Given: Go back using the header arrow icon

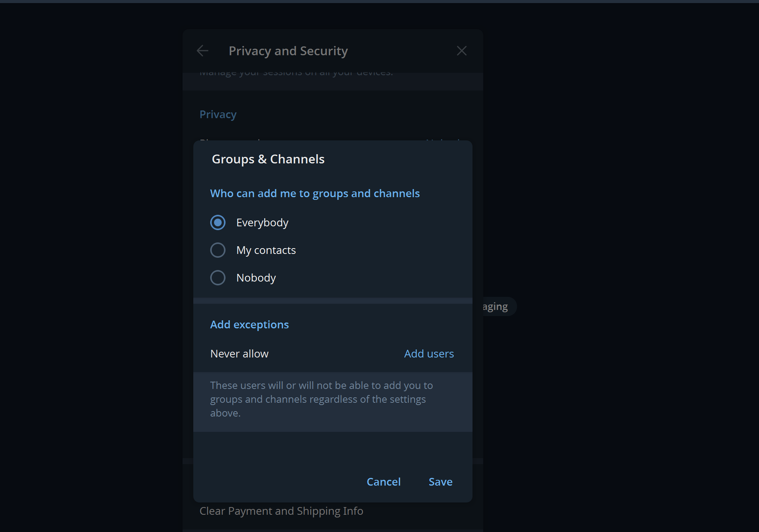Looking at the screenshot, I should coord(203,51).
